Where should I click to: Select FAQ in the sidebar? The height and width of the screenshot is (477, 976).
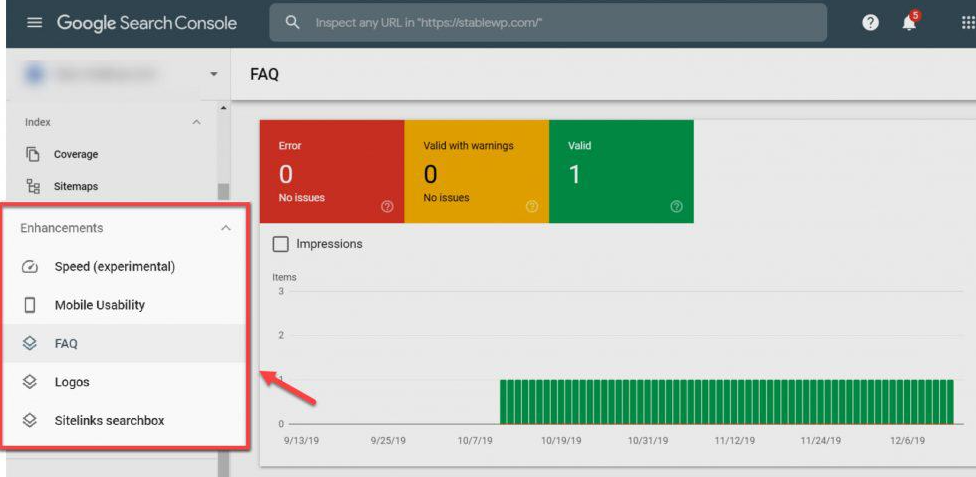66,344
